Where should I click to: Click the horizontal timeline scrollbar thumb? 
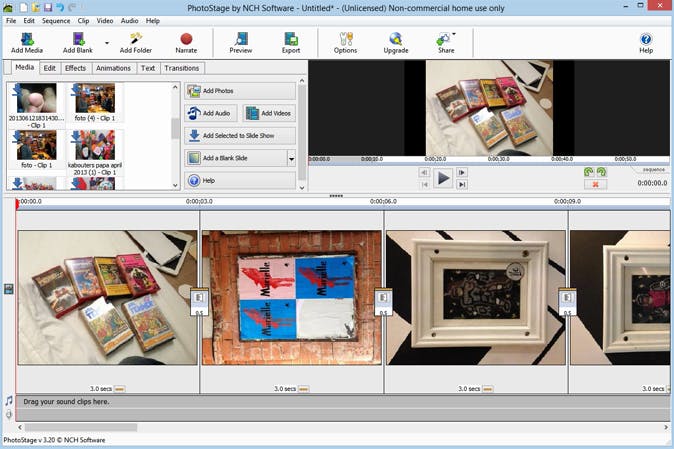(81, 427)
